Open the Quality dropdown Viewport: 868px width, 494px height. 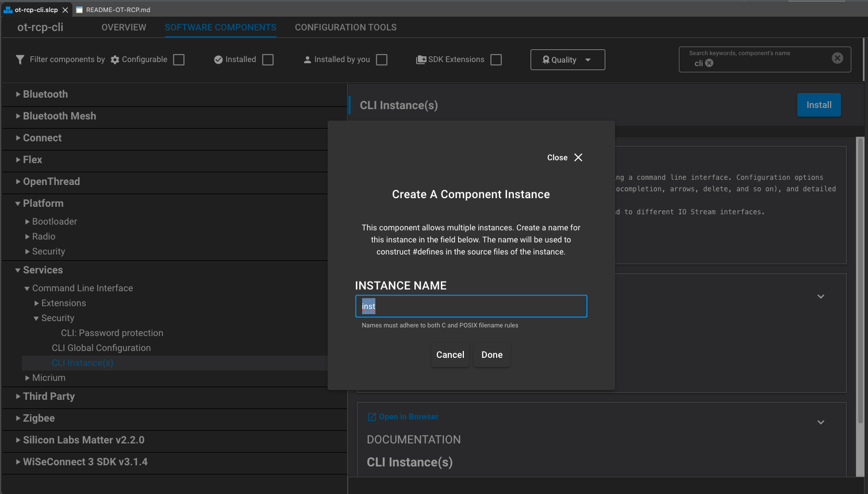[567, 60]
